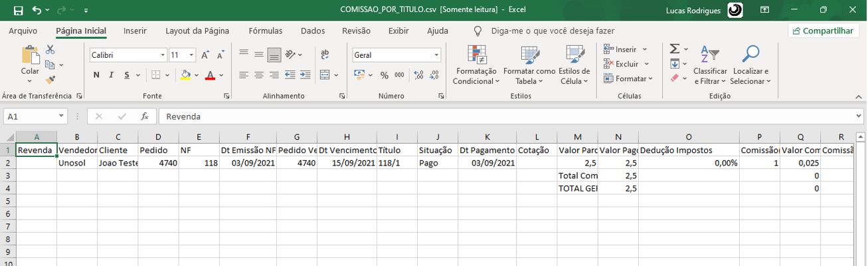Toggle italic formatting (I)
Viewport: 868px width, 266px height.
[111, 75]
